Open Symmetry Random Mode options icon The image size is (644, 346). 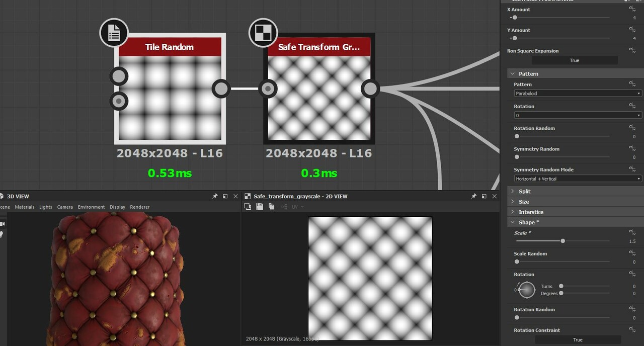(x=632, y=169)
